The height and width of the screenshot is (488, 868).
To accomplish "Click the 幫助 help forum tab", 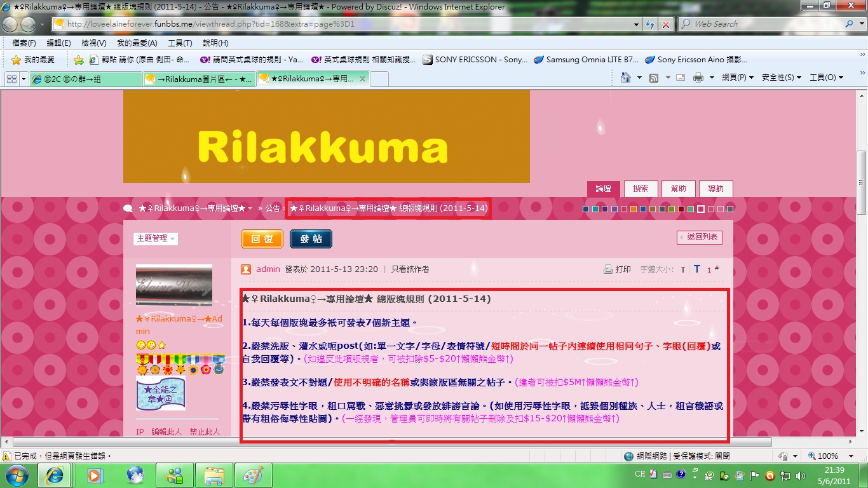I will click(678, 189).
